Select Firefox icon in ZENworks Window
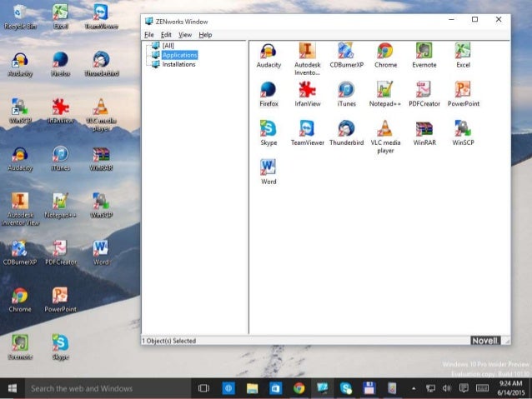The height and width of the screenshot is (399, 532). tap(269, 95)
